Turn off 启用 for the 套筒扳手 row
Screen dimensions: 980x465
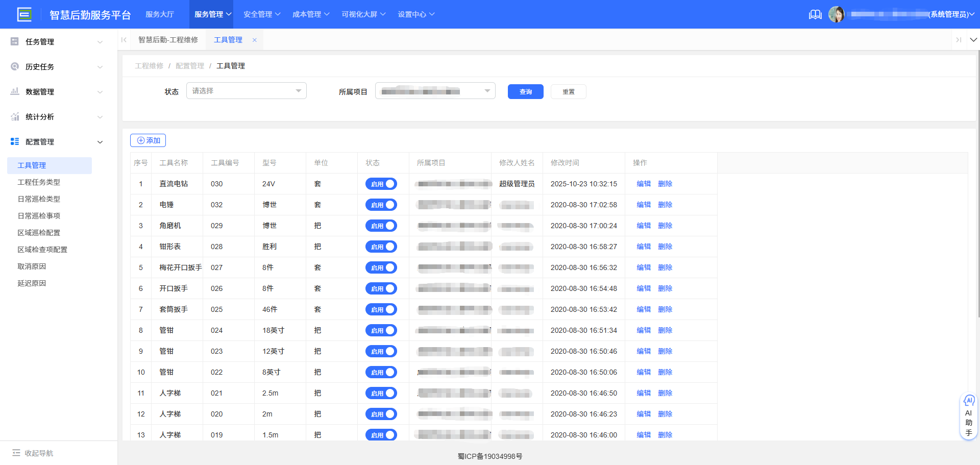tap(381, 309)
